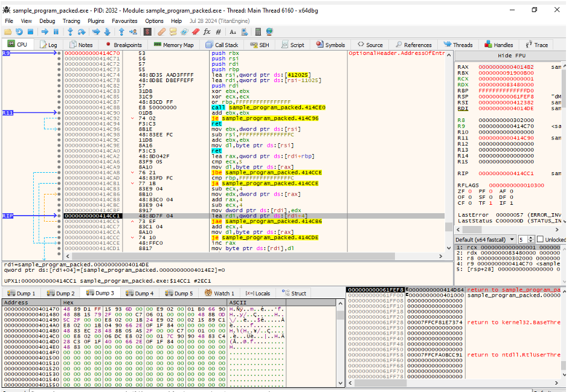This screenshot has width=569, height=392.
Task: Open the built-in calculator tool
Action: (259, 31)
